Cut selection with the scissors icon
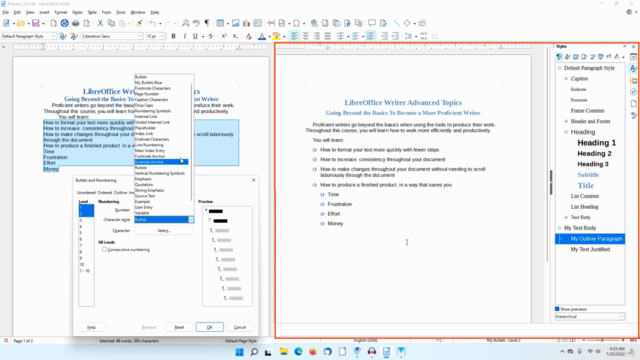Viewport: 640px width, 360px height. pos(100,23)
